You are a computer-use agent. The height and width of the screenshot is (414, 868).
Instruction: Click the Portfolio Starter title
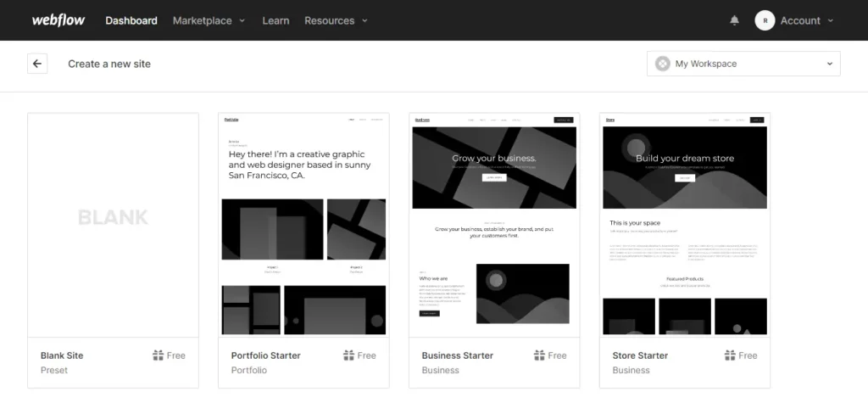(x=265, y=355)
